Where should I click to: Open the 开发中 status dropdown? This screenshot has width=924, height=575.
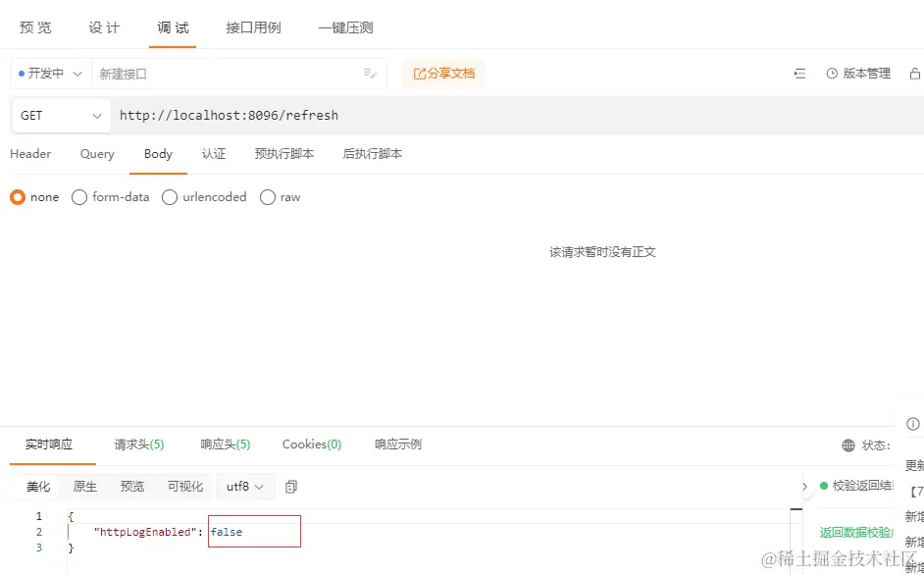click(x=49, y=73)
